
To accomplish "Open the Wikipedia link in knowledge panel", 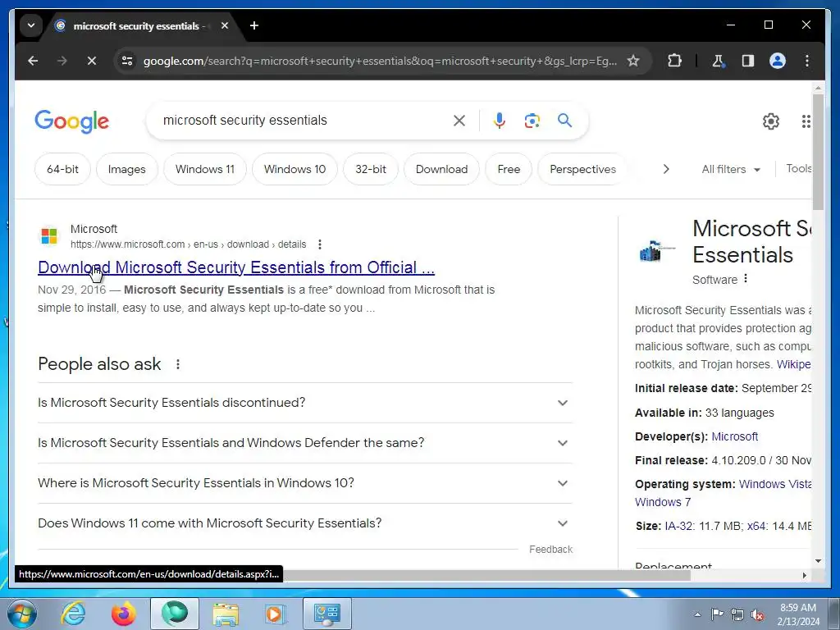I will (793, 364).
